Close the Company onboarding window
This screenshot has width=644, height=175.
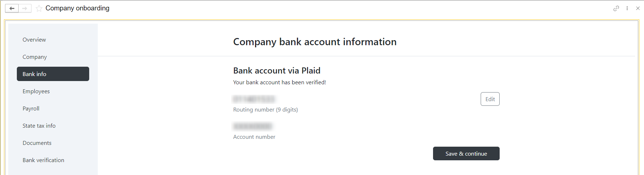[x=638, y=8]
